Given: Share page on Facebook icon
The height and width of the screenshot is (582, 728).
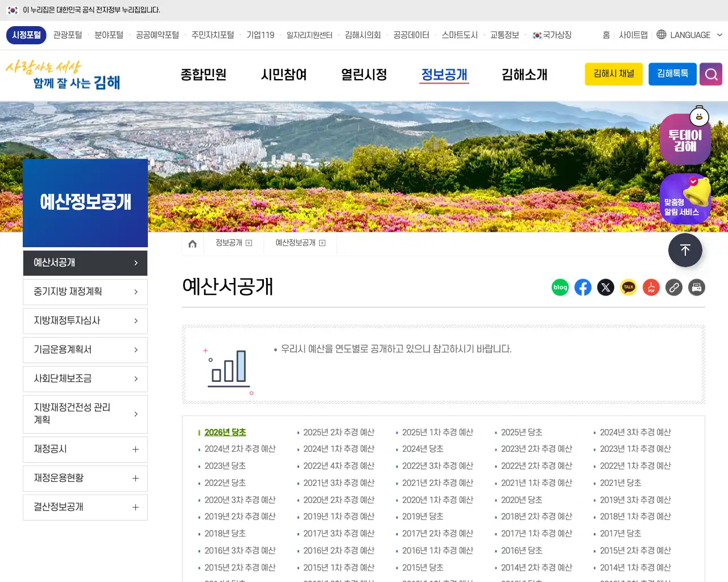Looking at the screenshot, I should click(583, 288).
